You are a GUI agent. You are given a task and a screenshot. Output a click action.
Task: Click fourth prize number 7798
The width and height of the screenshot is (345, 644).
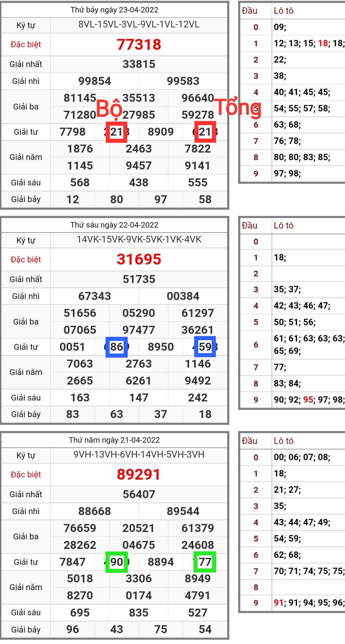click(x=73, y=132)
